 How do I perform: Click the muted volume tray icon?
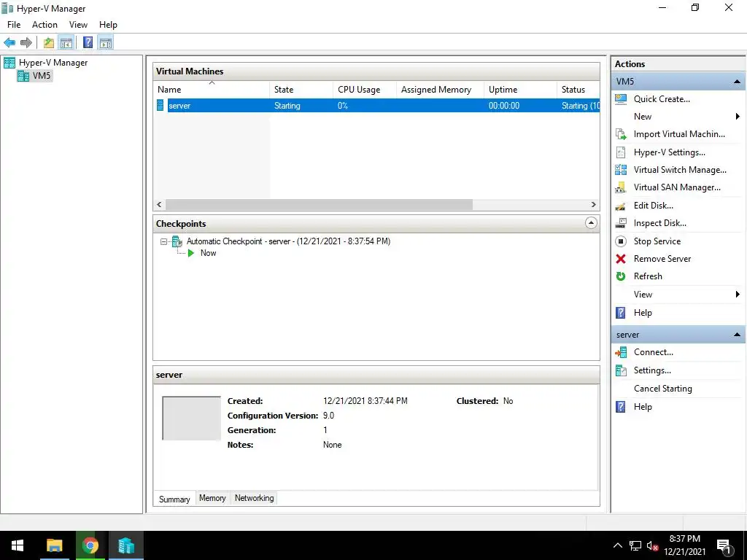tap(653, 546)
